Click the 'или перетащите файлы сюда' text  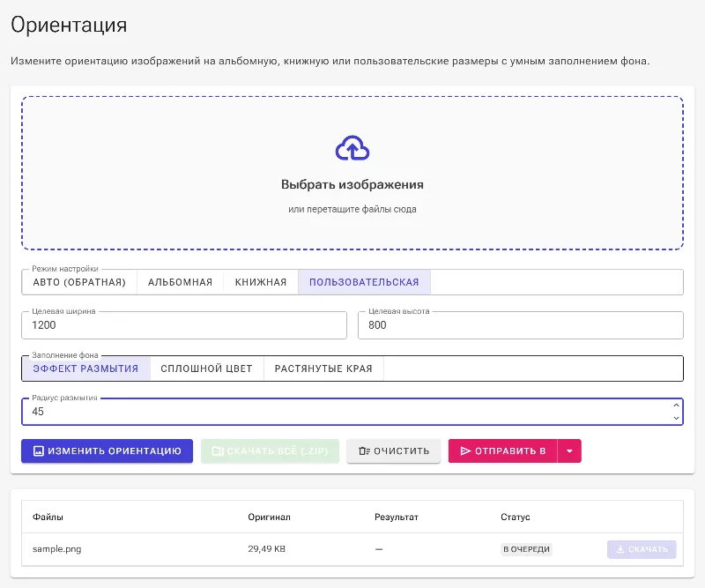pos(352,209)
